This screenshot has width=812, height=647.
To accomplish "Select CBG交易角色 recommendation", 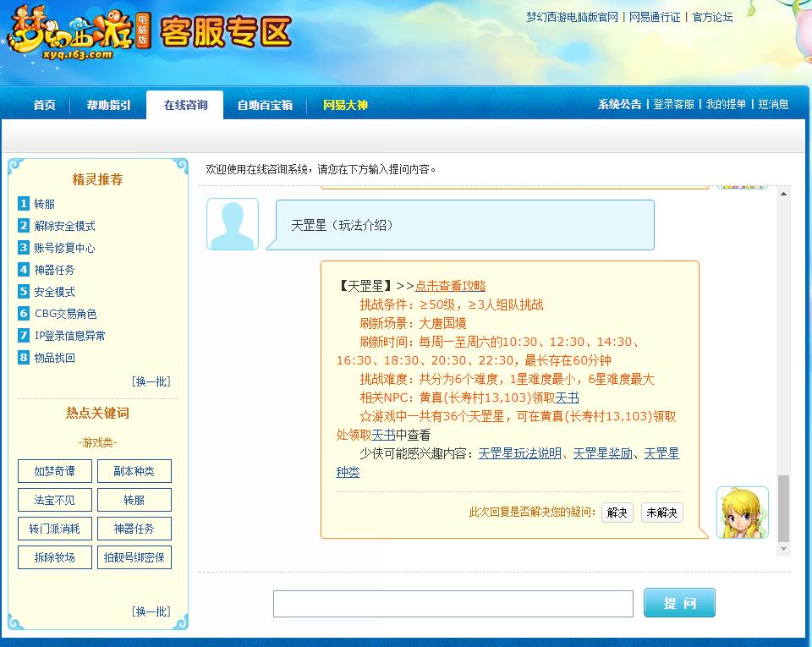I will point(66,314).
